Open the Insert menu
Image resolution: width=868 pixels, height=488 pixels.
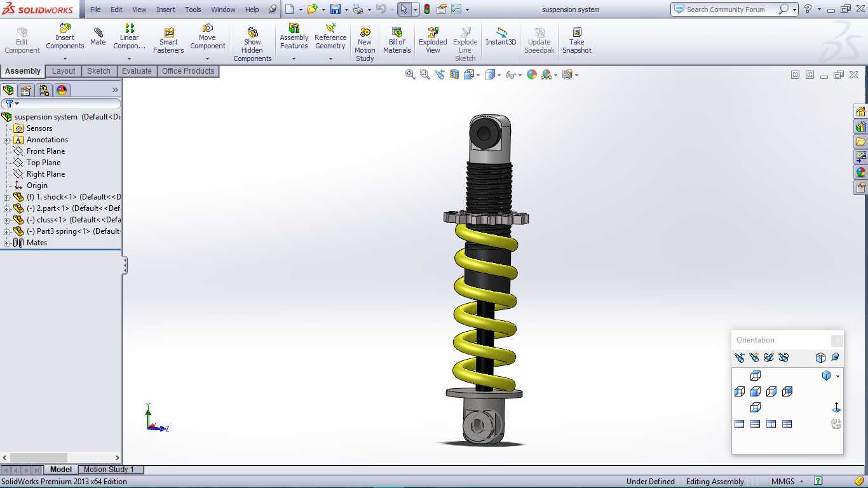click(x=166, y=10)
